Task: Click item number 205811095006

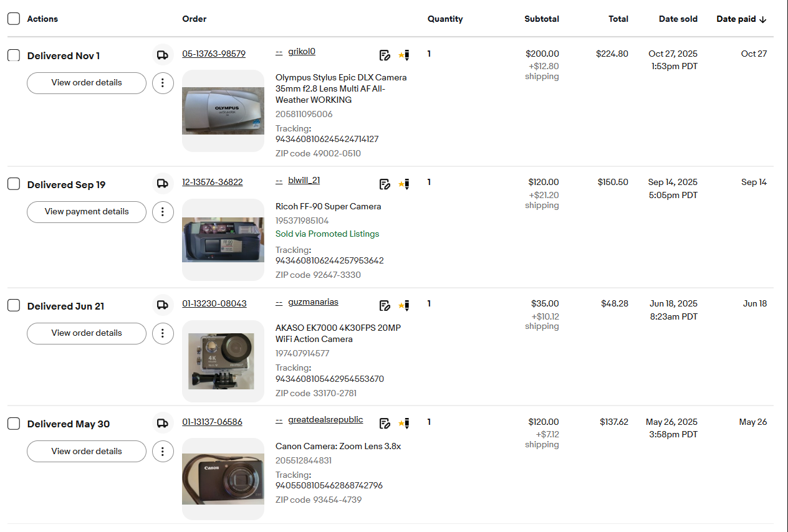Action: [304, 114]
